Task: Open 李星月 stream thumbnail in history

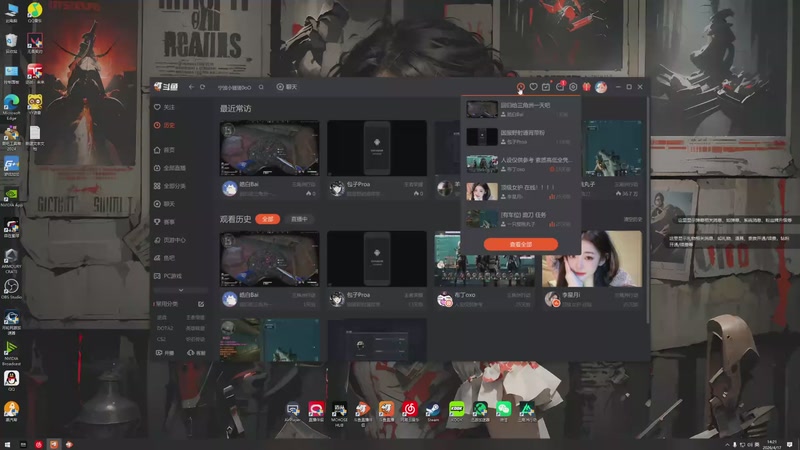Action: click(x=592, y=259)
